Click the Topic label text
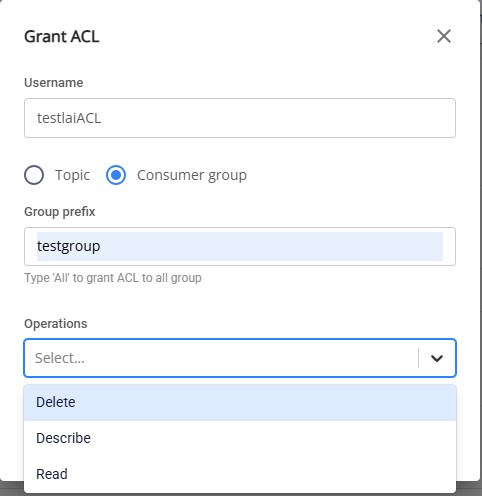Viewport: 482px width, 496px height. coord(72,175)
